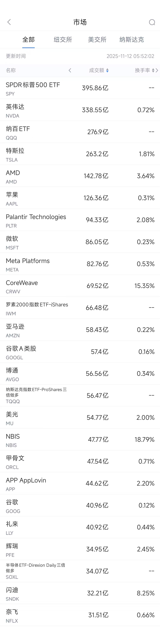
Task: Click the left chevron beside 名称
Action: pyautogui.click(x=70, y=70)
